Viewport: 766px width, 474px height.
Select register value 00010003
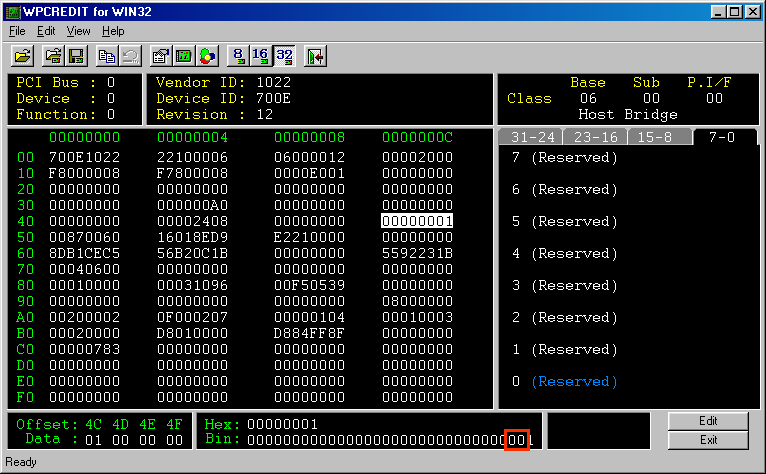pyautogui.click(x=417, y=317)
